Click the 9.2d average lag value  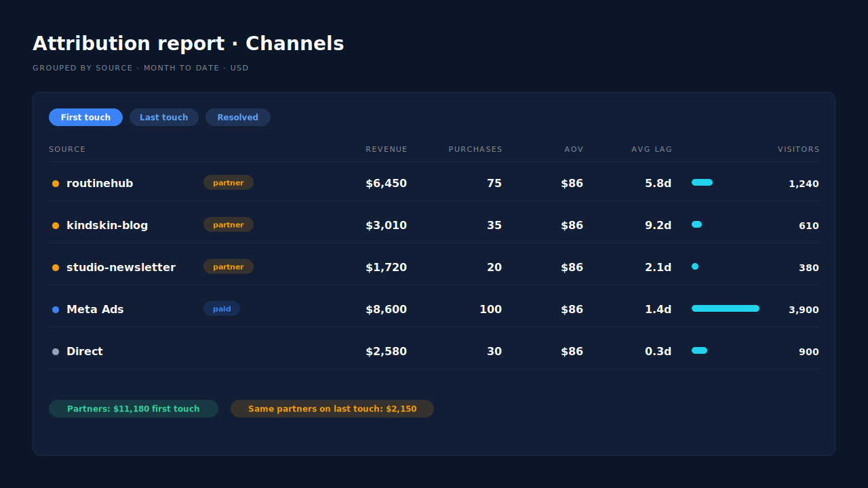coord(658,226)
